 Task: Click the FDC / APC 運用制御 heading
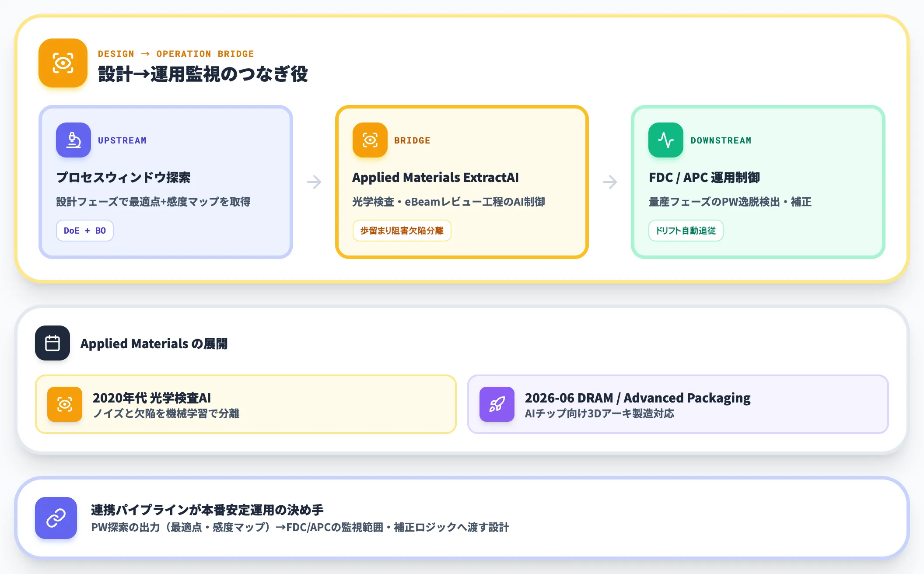(704, 178)
